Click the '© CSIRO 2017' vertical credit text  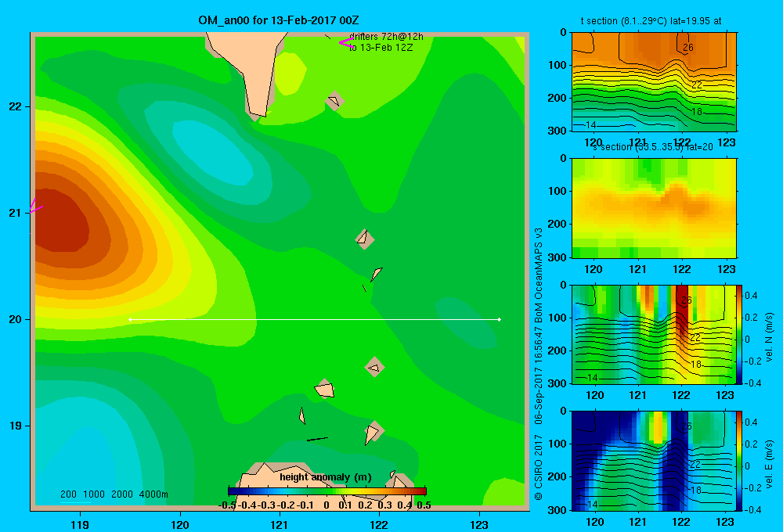[539, 467]
